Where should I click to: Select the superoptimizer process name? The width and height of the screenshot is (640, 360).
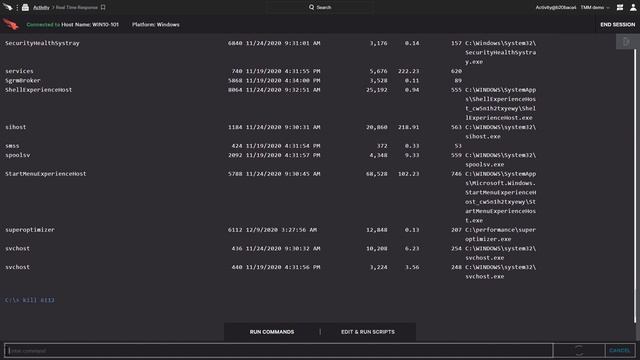click(30, 230)
